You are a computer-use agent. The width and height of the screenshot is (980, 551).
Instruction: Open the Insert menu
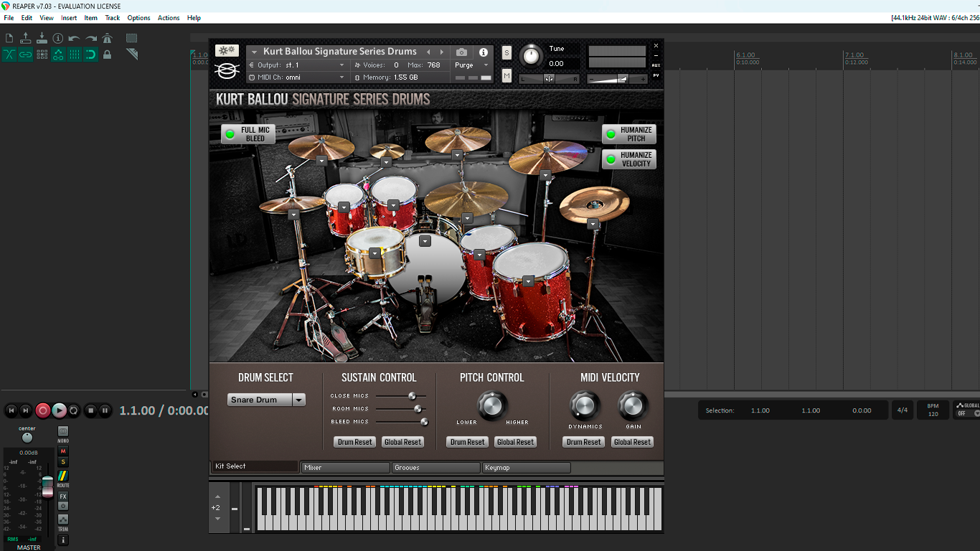pos(69,18)
